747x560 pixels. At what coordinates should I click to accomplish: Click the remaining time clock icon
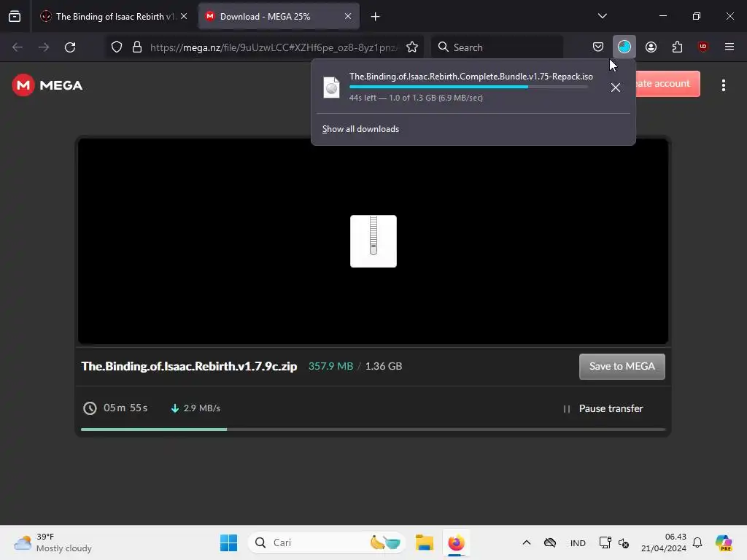coord(90,408)
